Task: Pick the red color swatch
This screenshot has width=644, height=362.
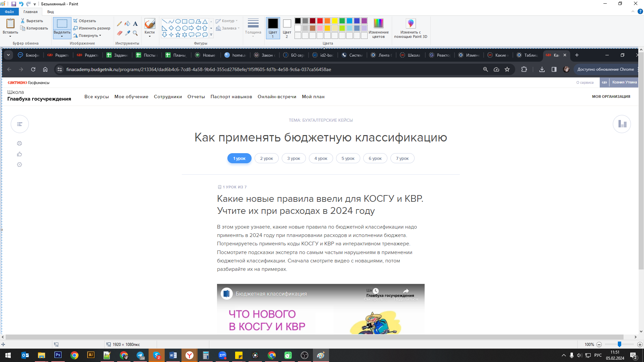Action: click(x=320, y=21)
